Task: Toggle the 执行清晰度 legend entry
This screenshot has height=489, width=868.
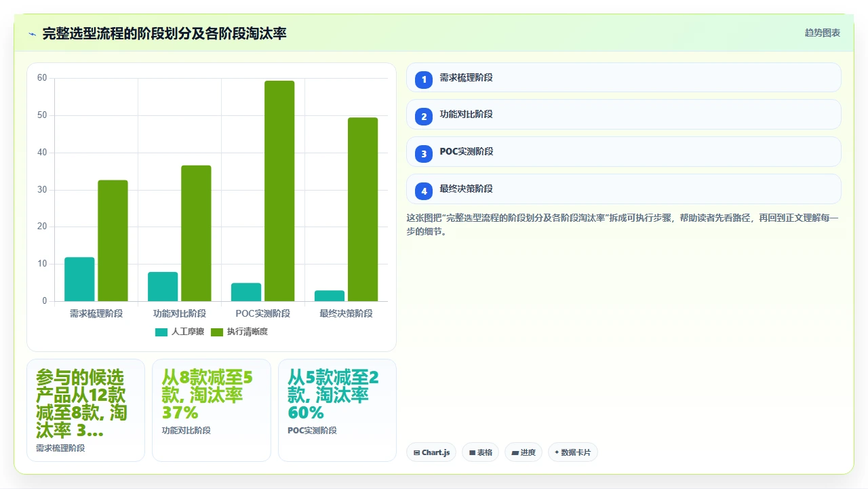Action: point(239,332)
